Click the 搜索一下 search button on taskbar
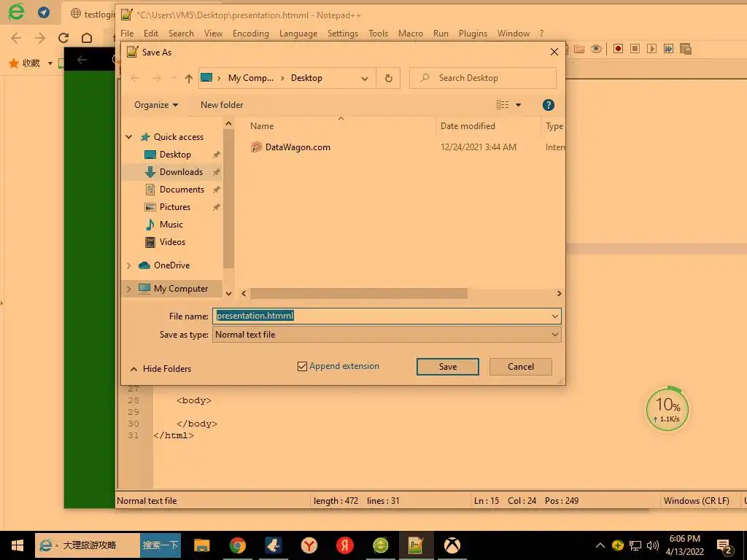This screenshot has width=747, height=560. click(160, 545)
